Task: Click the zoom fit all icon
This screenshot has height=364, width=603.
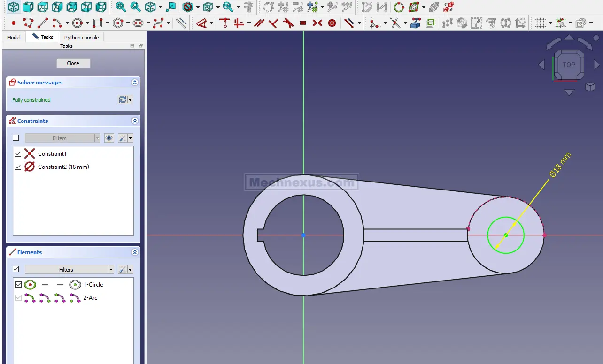Action: tap(121, 7)
